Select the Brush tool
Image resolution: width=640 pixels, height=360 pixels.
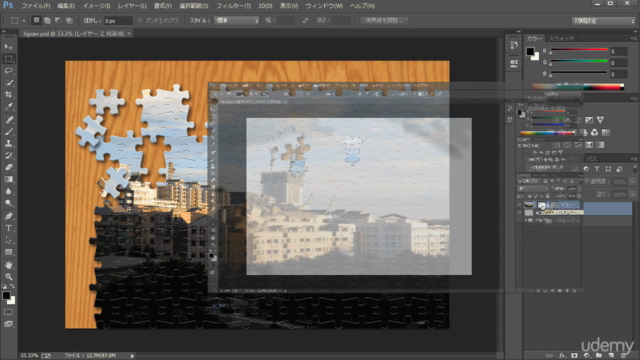pos(9,131)
